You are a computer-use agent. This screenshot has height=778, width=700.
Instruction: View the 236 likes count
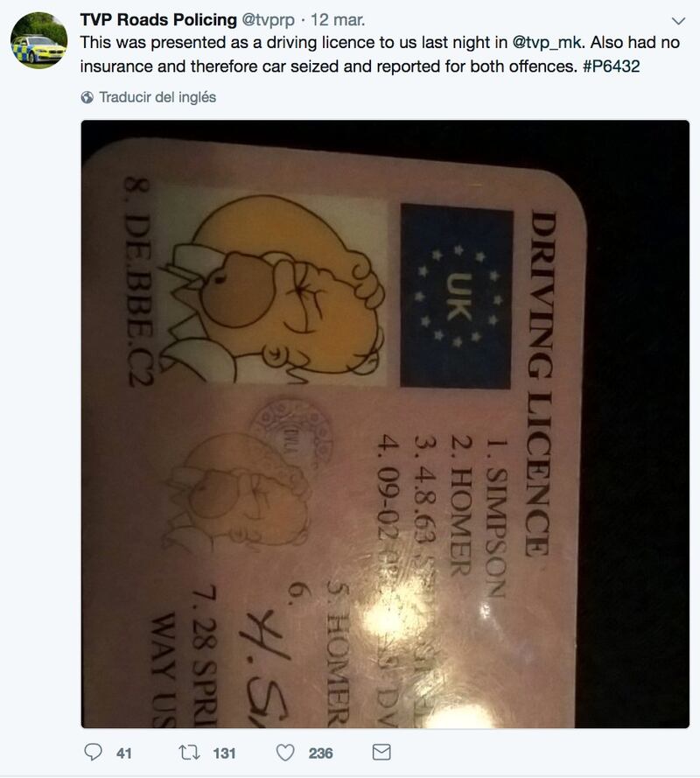[320, 753]
